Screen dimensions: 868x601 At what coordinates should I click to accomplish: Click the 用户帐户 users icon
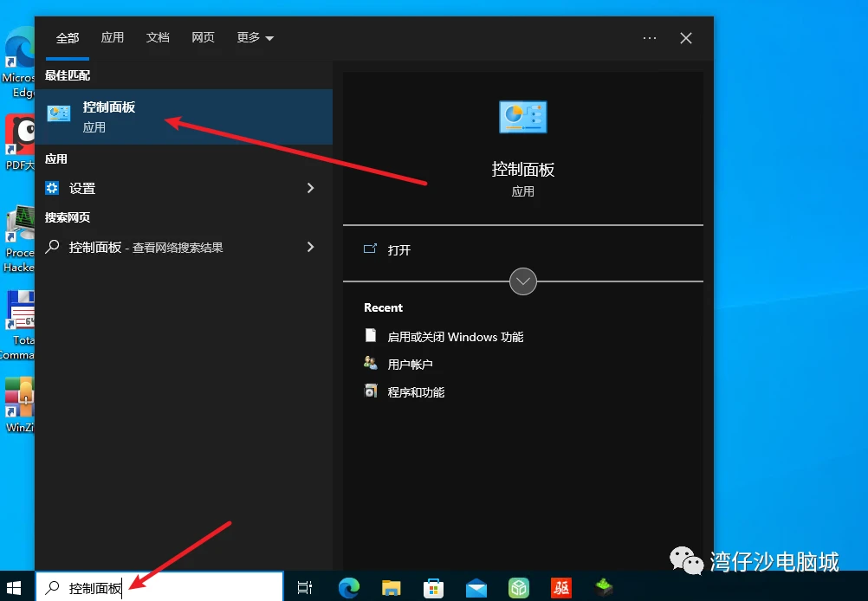371,363
